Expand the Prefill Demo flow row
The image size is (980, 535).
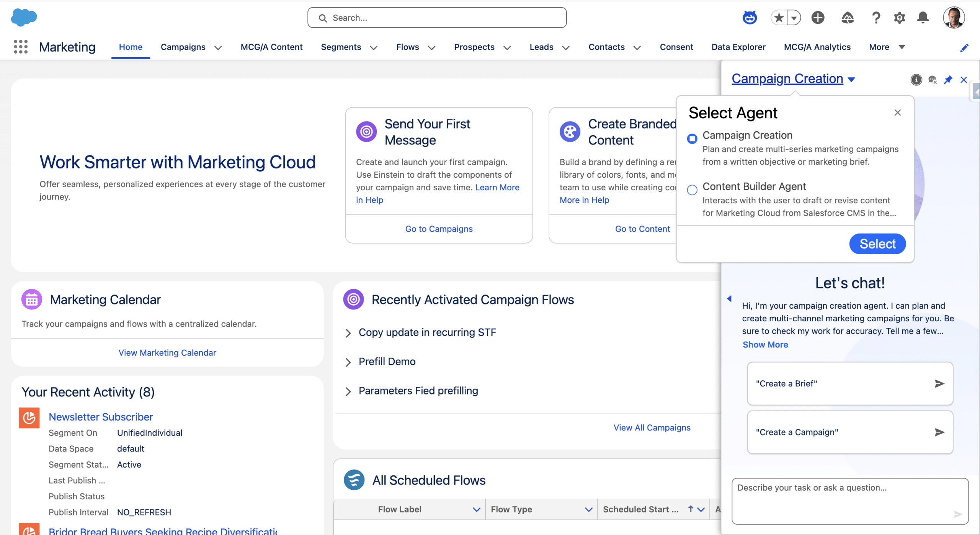pyautogui.click(x=348, y=362)
